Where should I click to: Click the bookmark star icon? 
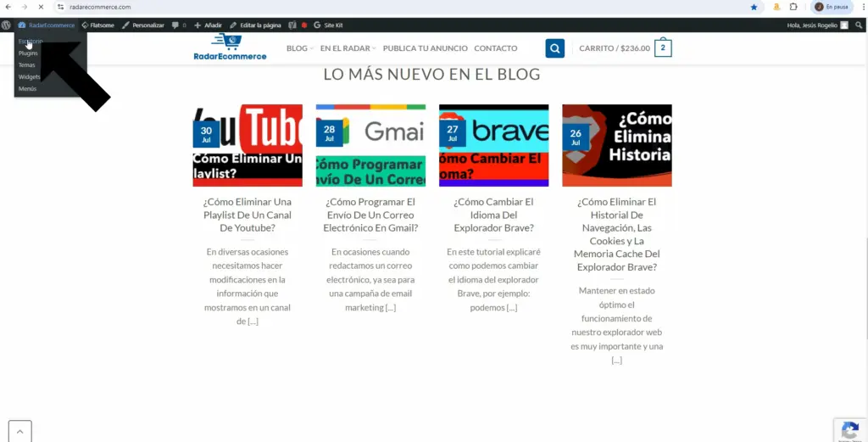754,7
